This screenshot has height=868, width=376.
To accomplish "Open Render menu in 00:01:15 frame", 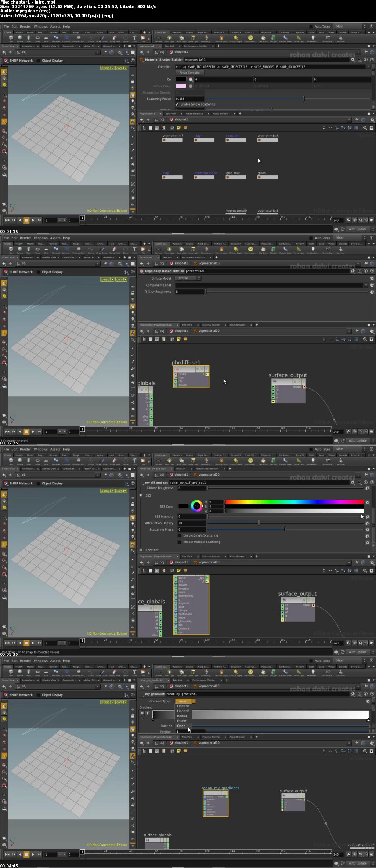I will coord(25,26).
